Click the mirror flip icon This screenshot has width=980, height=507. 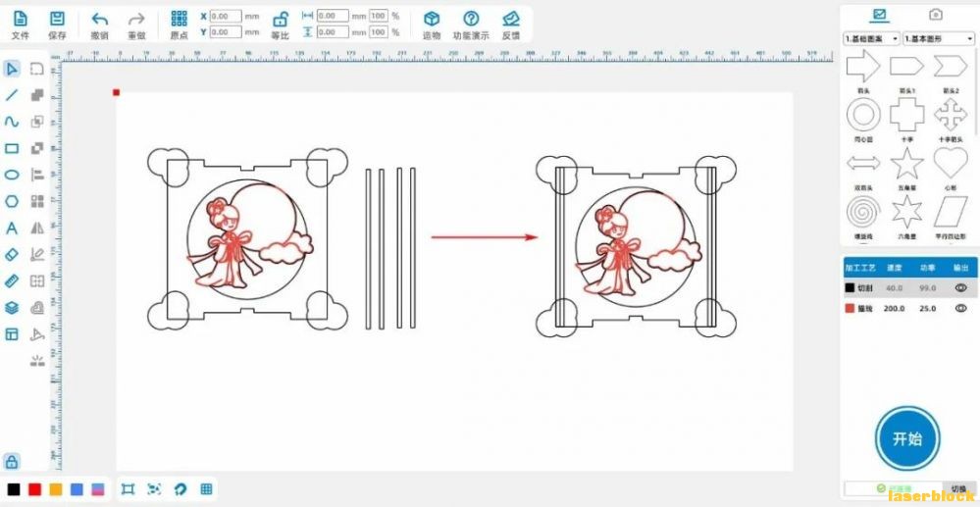click(x=37, y=228)
